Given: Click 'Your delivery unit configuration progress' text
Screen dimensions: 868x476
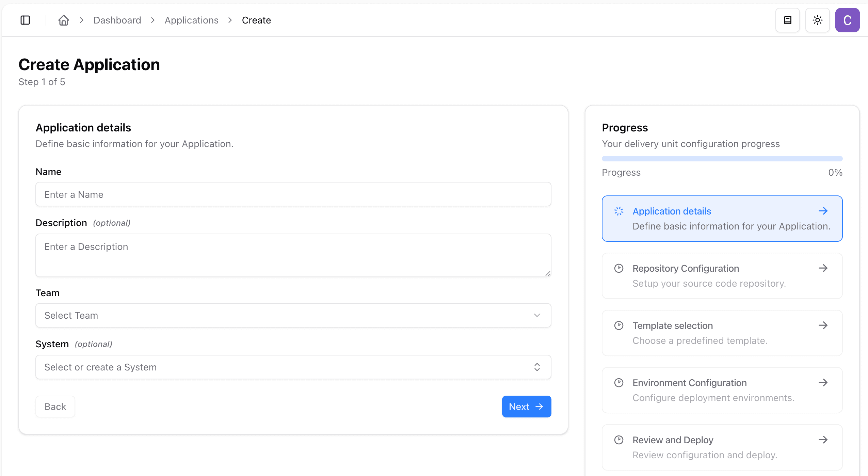Looking at the screenshot, I should [691, 144].
